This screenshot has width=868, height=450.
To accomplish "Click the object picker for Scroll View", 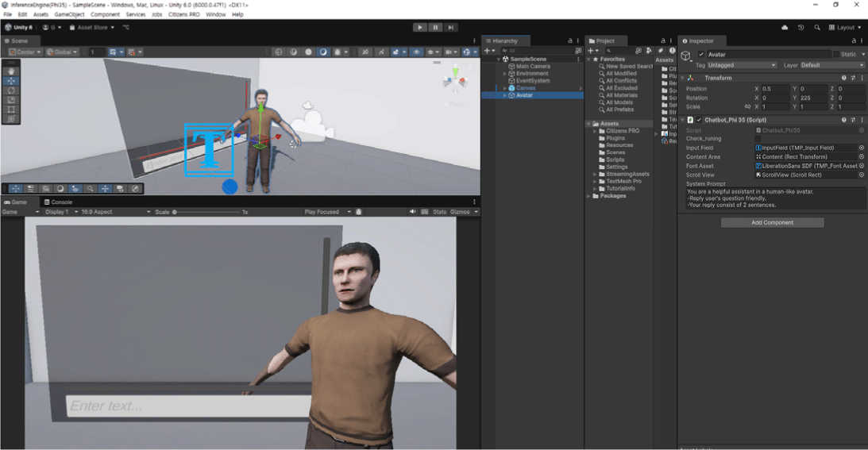I will (x=862, y=175).
